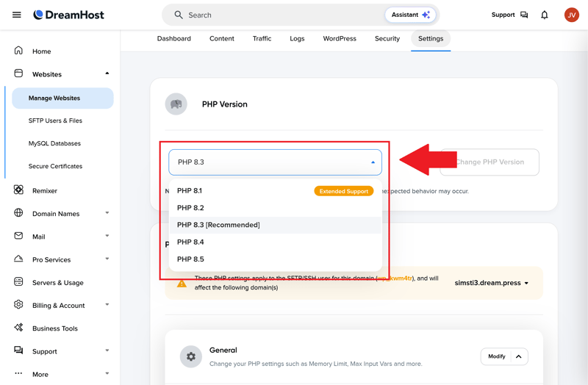Open the simsti3.dream.press domain dropdown

(x=491, y=283)
